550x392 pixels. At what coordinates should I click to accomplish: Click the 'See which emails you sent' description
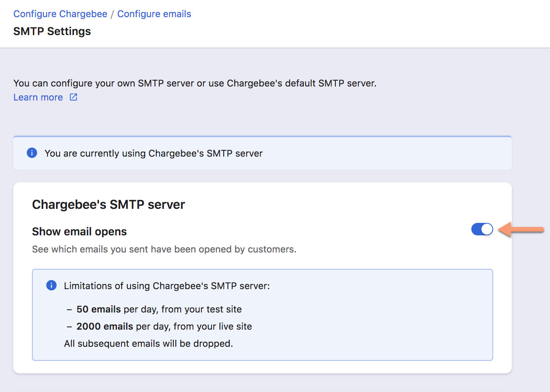tap(164, 249)
